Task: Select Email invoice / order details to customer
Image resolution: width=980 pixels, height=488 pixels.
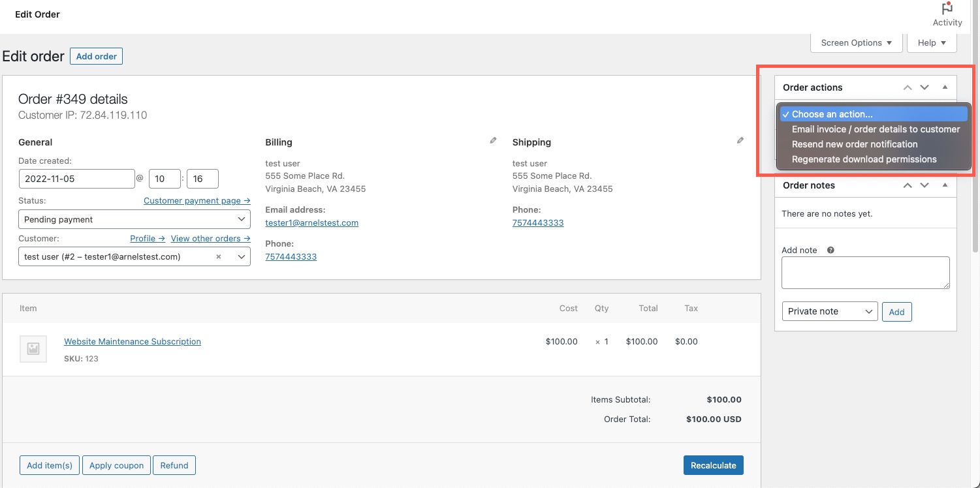Action: [x=875, y=129]
